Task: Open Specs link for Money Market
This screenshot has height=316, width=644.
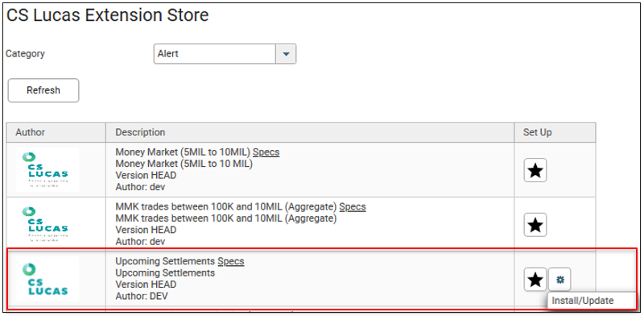Action: [x=266, y=152]
